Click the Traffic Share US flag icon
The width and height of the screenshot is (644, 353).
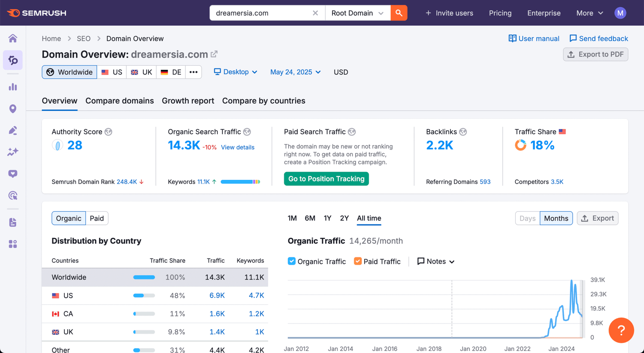562,132
